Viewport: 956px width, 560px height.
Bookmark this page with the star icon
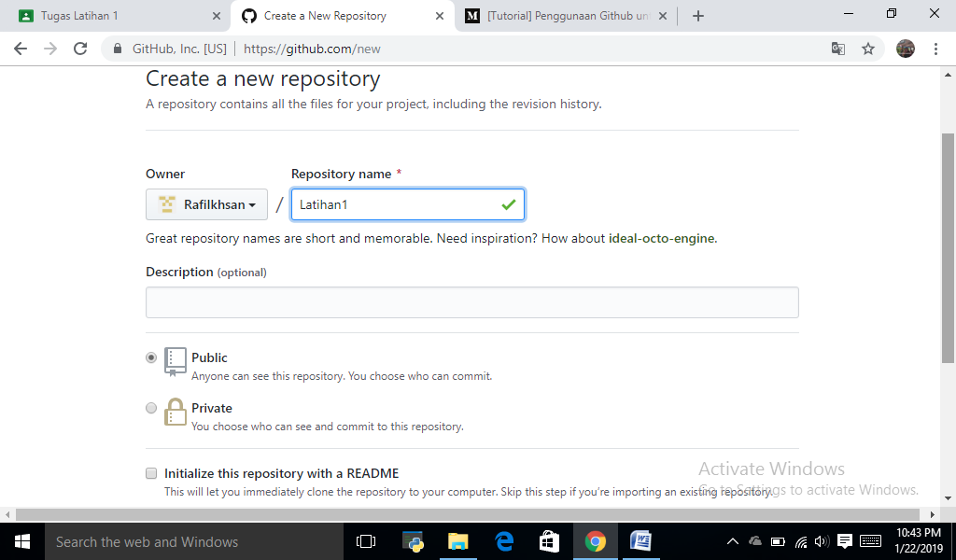pyautogui.click(x=868, y=49)
